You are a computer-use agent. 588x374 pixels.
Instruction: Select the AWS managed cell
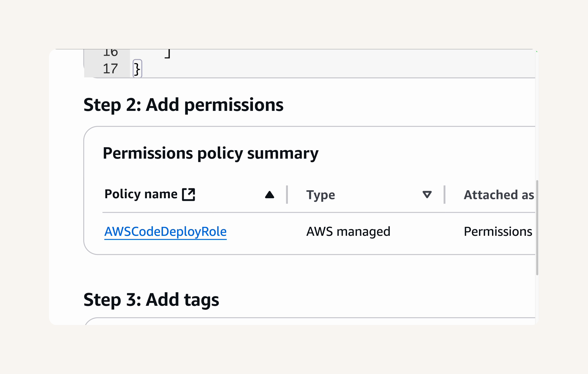(348, 232)
